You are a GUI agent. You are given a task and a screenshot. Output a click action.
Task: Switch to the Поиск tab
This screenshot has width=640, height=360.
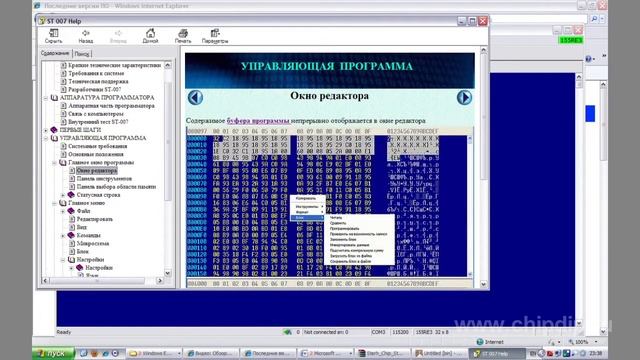[x=82, y=54]
